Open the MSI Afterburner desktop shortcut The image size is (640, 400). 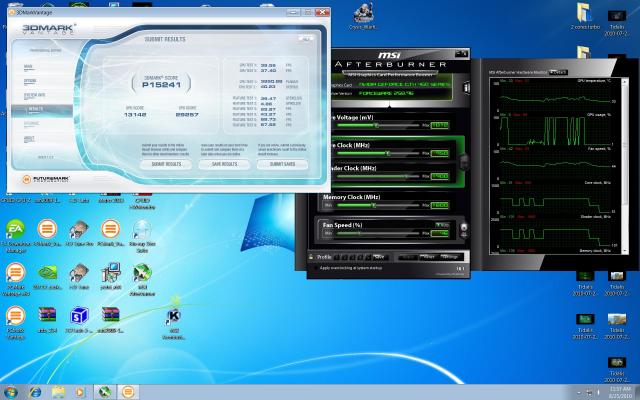142,279
